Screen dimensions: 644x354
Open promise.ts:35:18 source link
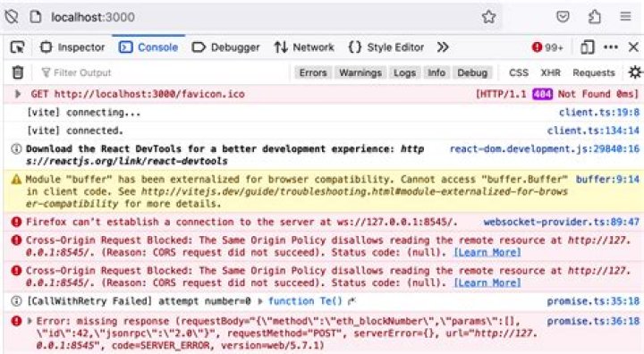pos(593,301)
